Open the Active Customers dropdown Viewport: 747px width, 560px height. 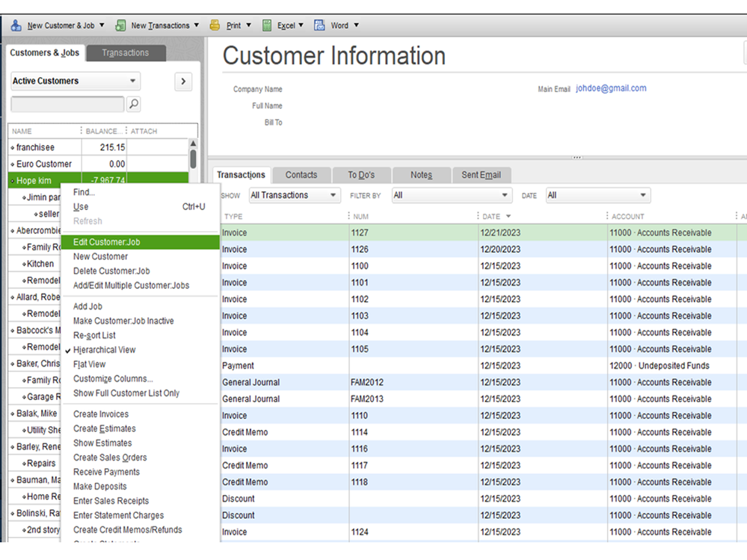tap(76, 81)
